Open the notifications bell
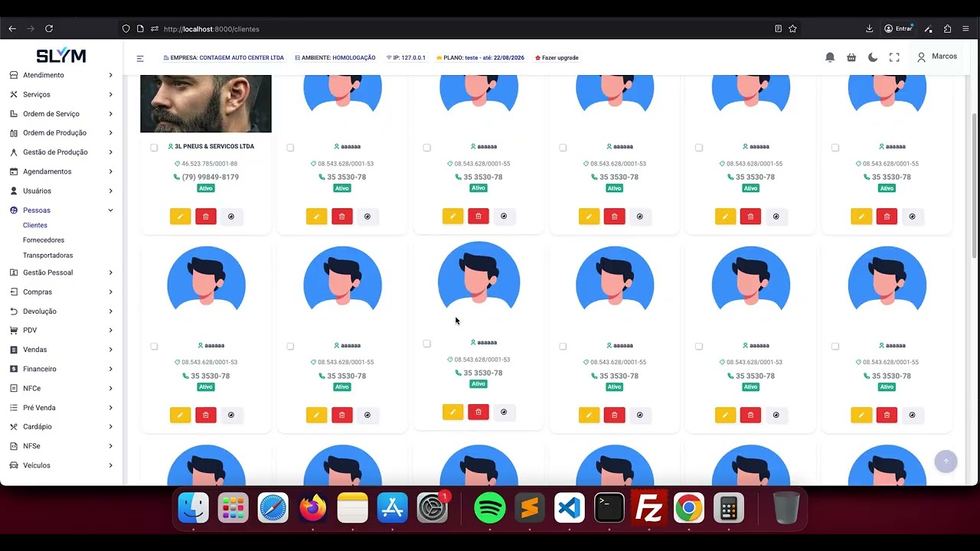Viewport: 980px width, 551px height. pyautogui.click(x=830, y=57)
